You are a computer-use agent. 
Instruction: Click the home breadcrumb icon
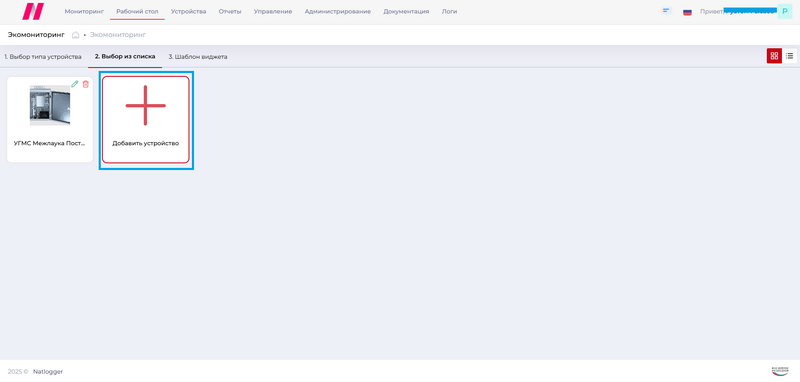(x=76, y=35)
